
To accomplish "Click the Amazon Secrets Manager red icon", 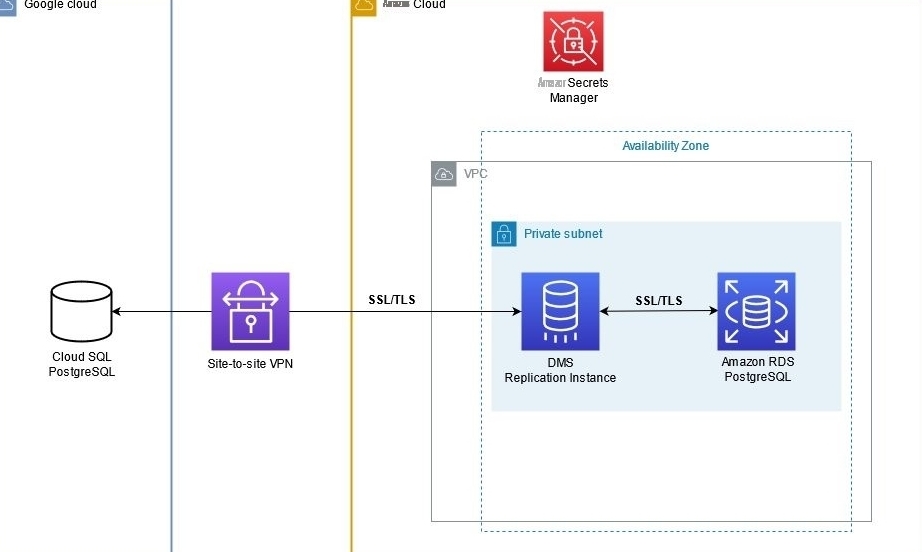I will (573, 42).
